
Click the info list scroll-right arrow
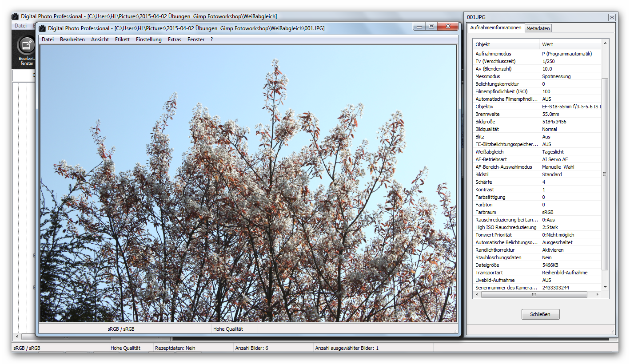(x=597, y=294)
